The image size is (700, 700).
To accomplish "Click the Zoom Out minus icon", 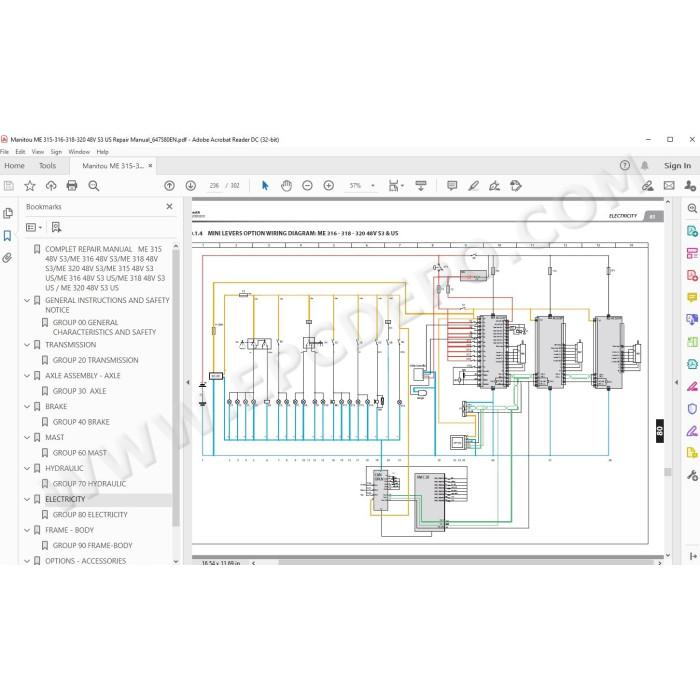I will click(x=307, y=186).
